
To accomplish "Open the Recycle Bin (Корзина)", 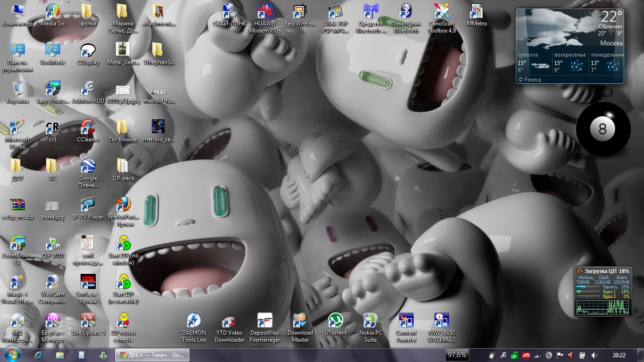I will (x=17, y=89).
